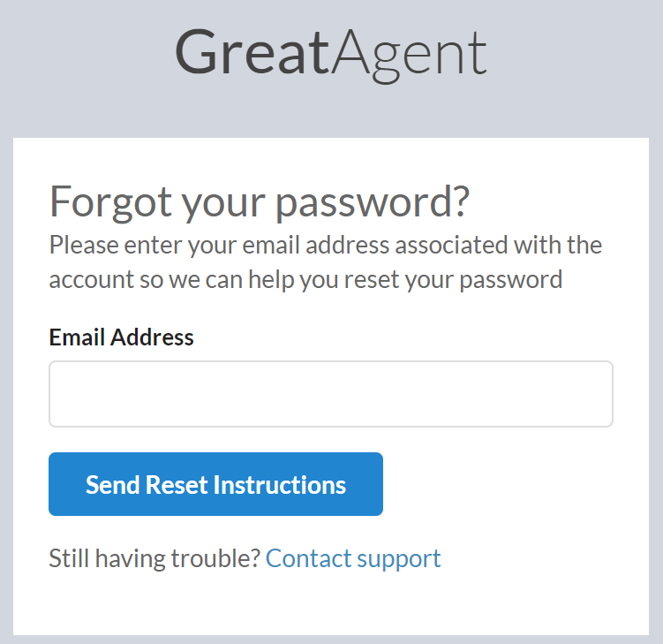The width and height of the screenshot is (663, 644).
Task: Click the thin "Agent" part of the logo
Action: (x=409, y=53)
